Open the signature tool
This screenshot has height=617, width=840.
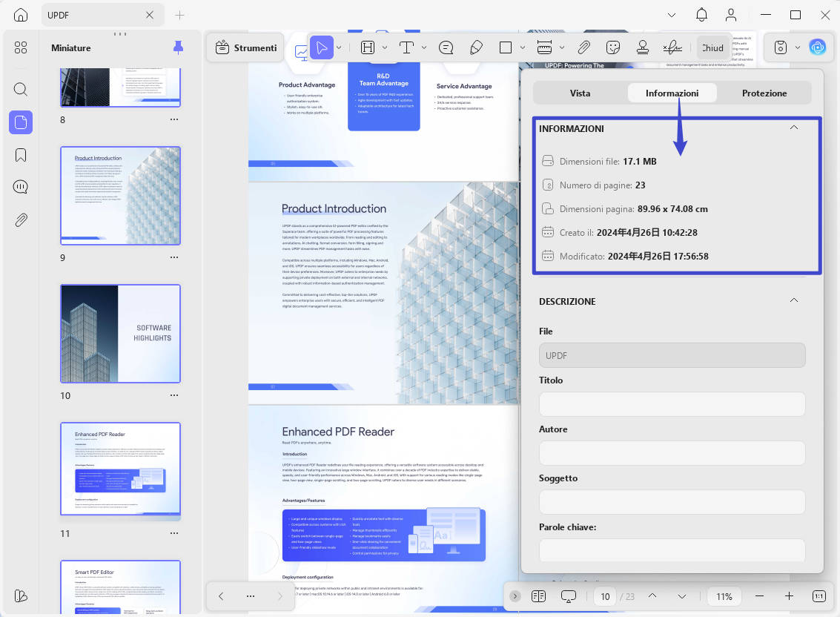[x=672, y=47]
